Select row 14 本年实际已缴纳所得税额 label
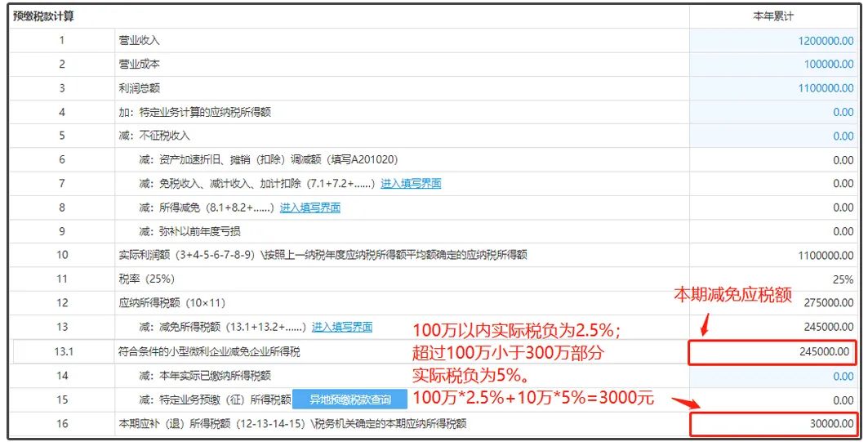Viewport: 868px width, 442px height. point(205,376)
